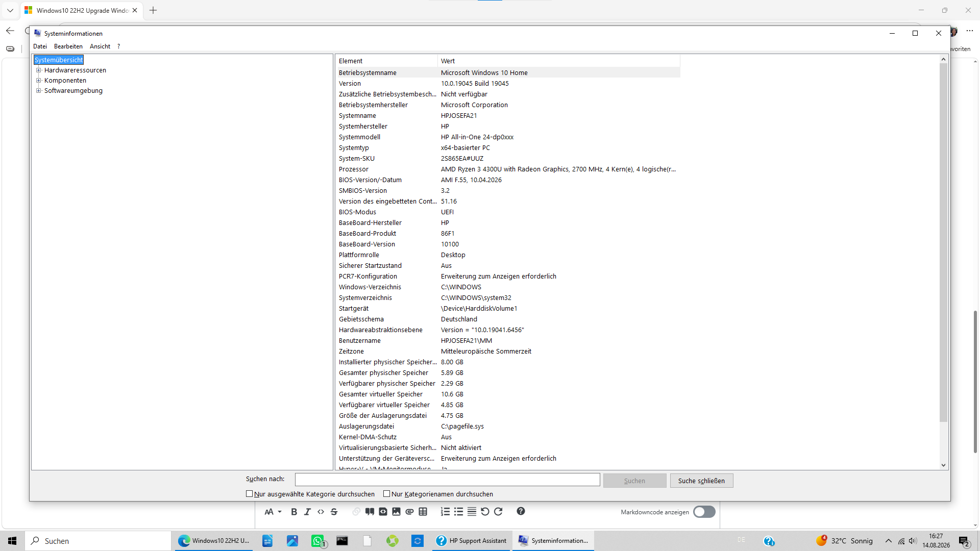This screenshot has height=551, width=980.
Task: Check Nur ausgewählte Kategorie durchsuchen
Action: pyautogui.click(x=249, y=494)
